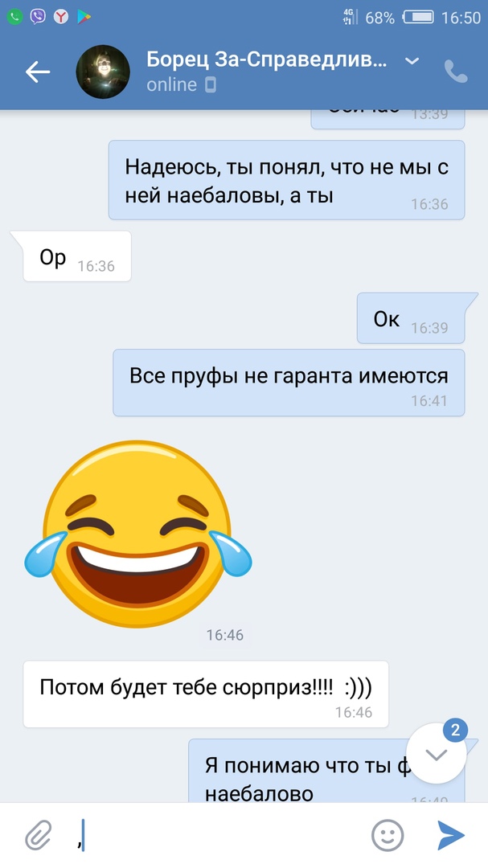Screen dimensions: 488x868
Task: Tap the laughing emoji sticker
Action: pos(138,534)
